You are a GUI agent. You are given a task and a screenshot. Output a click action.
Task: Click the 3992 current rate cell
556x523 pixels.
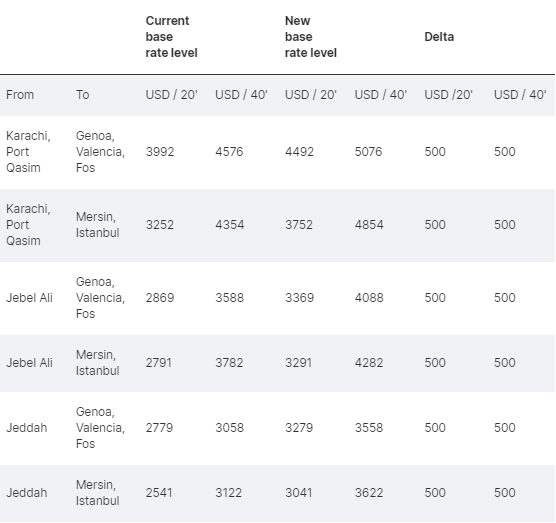coord(160,152)
